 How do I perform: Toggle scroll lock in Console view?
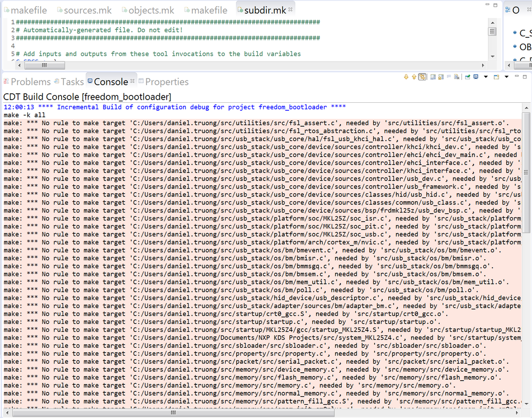[x=441, y=77]
